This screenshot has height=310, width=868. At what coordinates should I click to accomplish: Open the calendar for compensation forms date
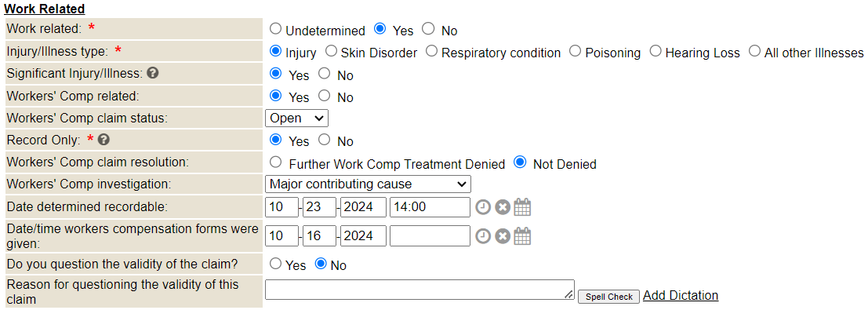(522, 236)
